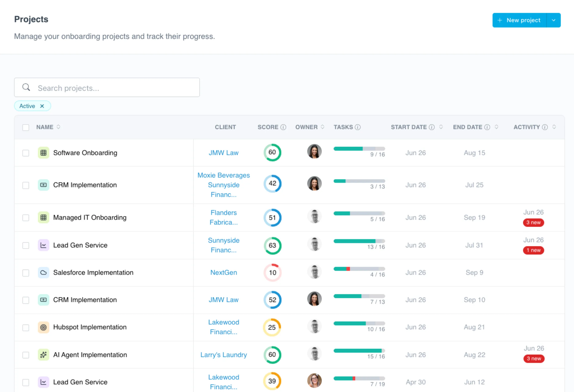Toggle the select-all checkbox in header
The image size is (574, 392).
(x=26, y=127)
